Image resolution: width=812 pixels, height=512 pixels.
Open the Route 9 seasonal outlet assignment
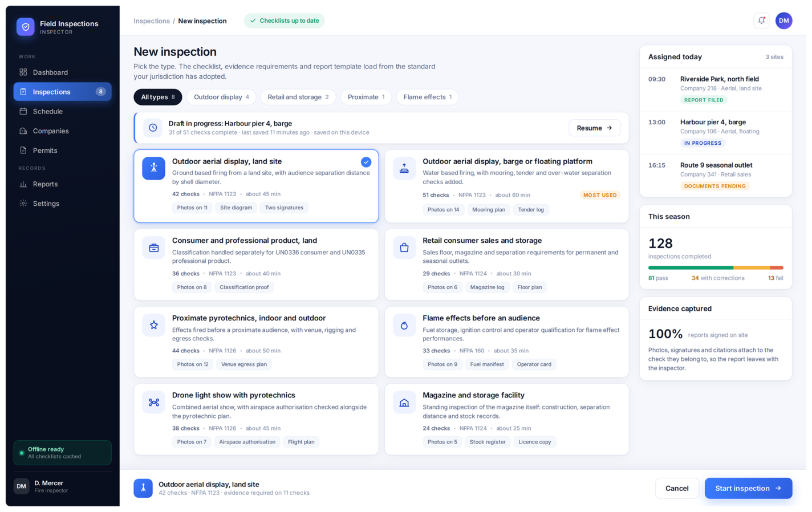tap(716, 176)
